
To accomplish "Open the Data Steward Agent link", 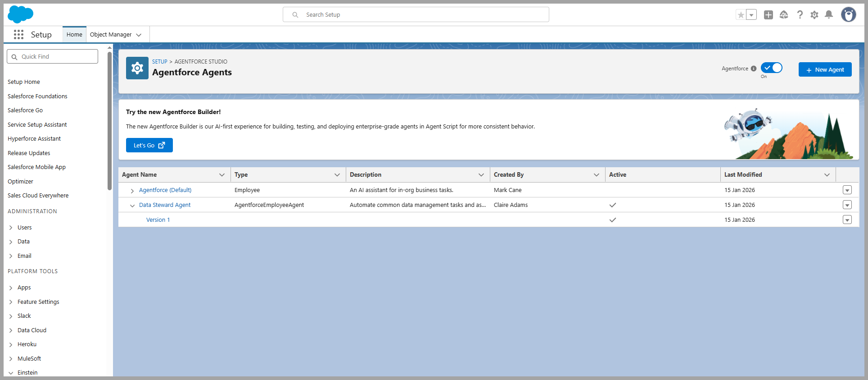I will pos(165,205).
